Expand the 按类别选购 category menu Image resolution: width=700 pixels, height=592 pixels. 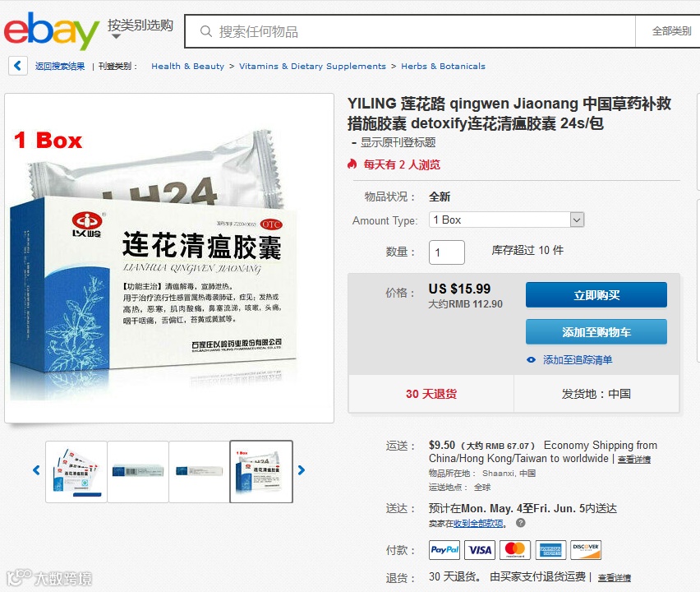pos(140,29)
